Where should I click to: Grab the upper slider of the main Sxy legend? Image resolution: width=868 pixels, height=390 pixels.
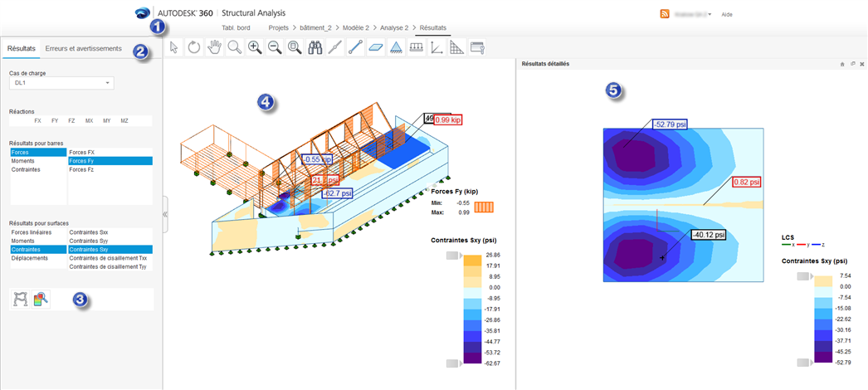453,256
